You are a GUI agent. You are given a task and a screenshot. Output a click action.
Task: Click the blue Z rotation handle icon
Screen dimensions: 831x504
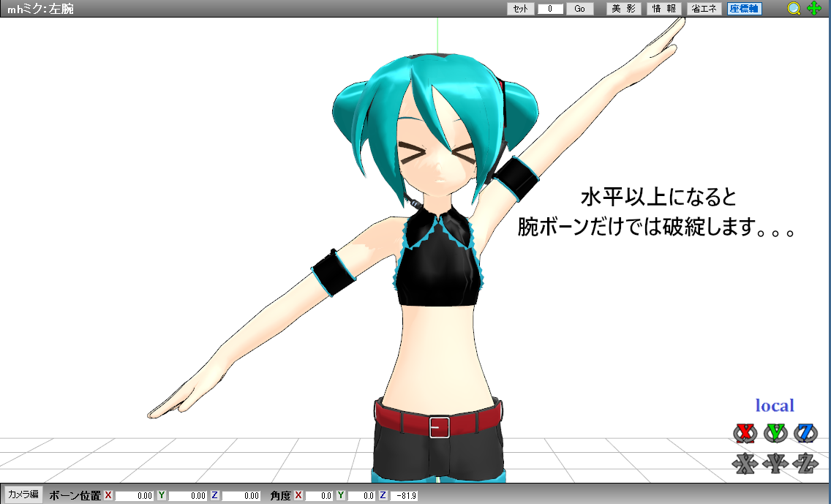[x=805, y=433]
